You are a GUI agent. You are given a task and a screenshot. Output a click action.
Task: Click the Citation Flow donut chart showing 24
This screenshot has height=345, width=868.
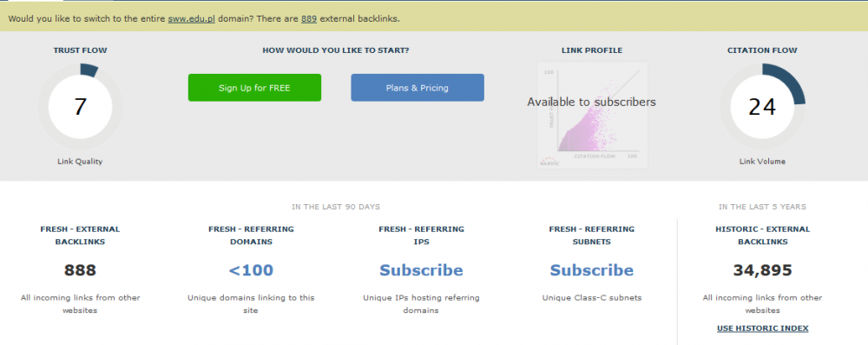tap(762, 107)
